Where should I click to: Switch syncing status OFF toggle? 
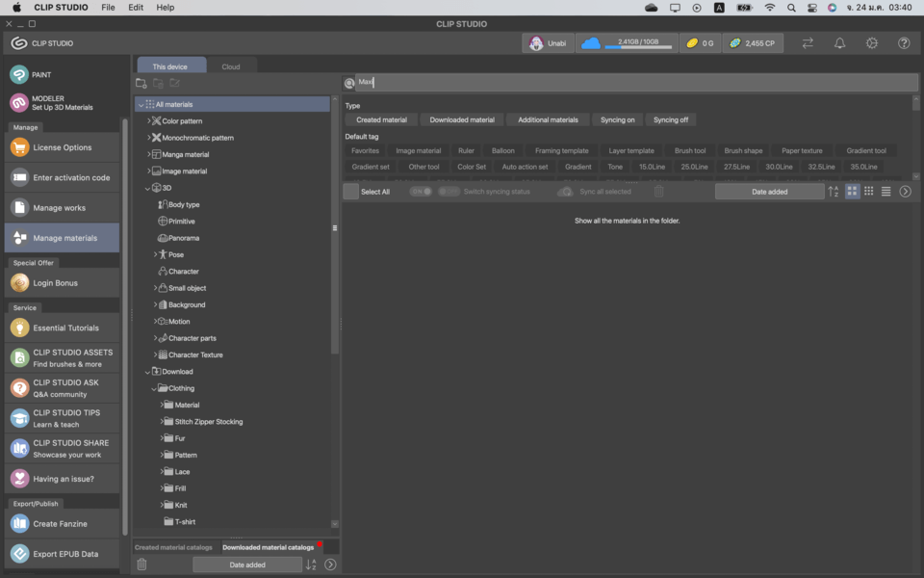point(449,191)
